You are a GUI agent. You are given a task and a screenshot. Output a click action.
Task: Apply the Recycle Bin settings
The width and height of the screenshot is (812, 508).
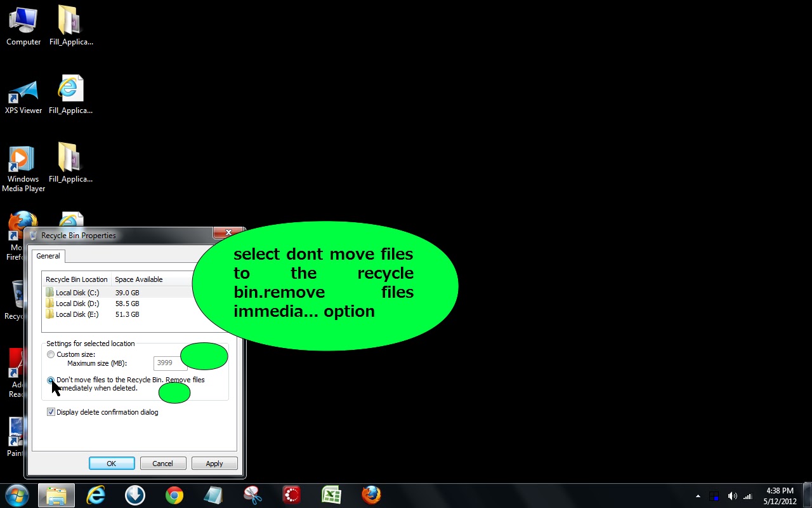coord(214,463)
